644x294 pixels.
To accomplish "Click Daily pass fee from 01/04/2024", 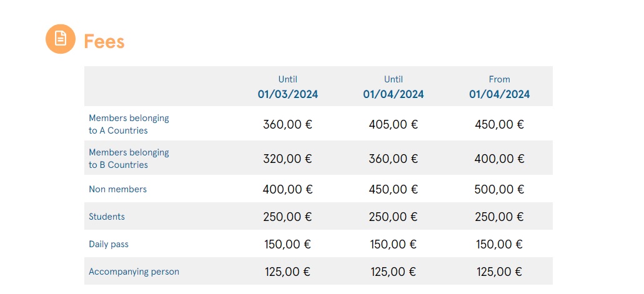I will point(499,244).
